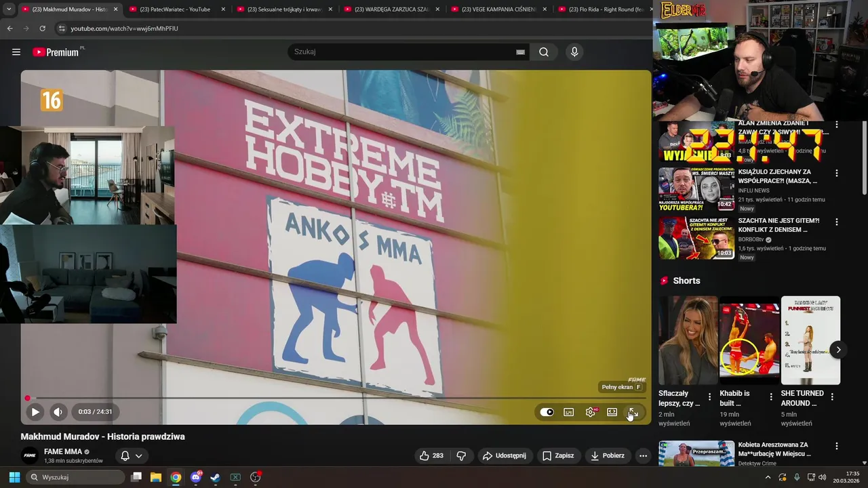Expand the hidden system tray icons chevron
The height and width of the screenshot is (488, 868).
(x=768, y=477)
